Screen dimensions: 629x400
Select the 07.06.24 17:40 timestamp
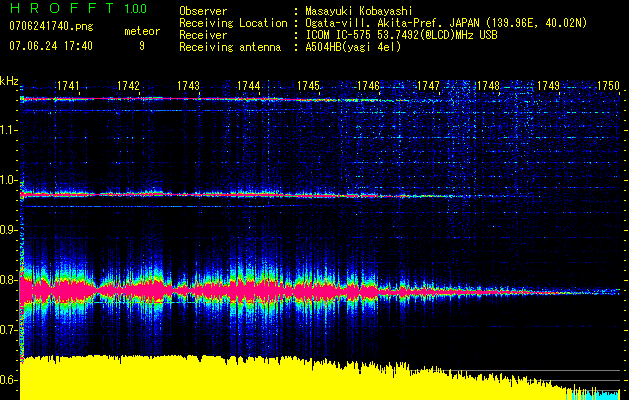pos(50,46)
